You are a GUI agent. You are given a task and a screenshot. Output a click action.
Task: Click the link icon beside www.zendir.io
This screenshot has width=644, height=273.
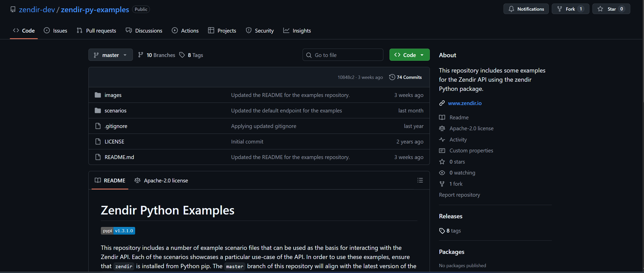[x=442, y=103]
